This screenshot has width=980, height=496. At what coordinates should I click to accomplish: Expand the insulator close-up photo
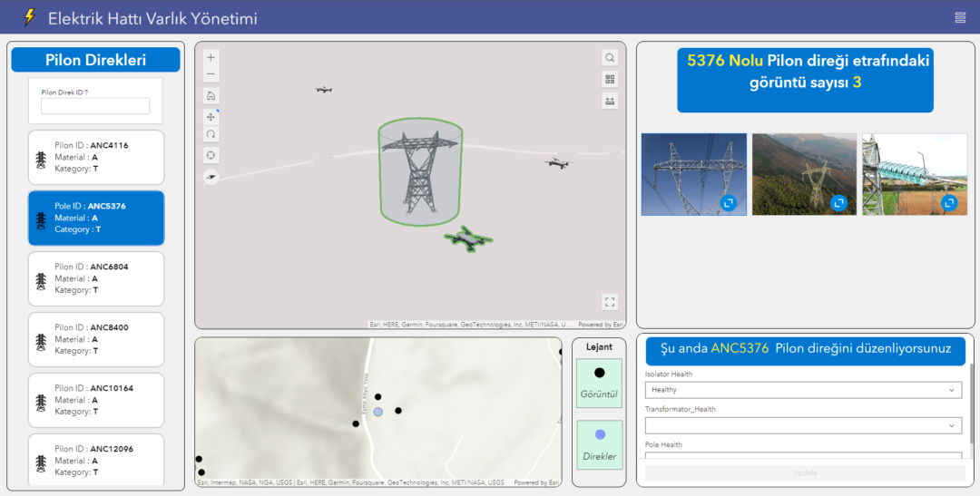tap(949, 203)
